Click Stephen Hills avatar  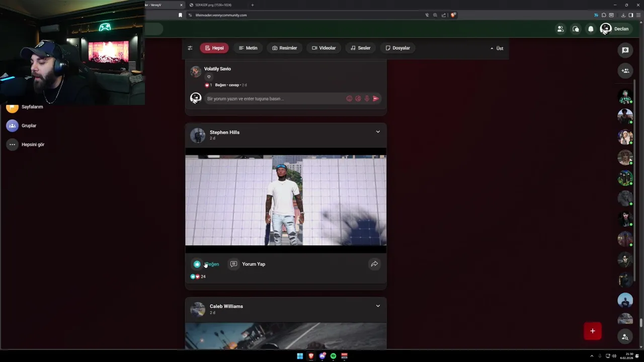(198, 135)
